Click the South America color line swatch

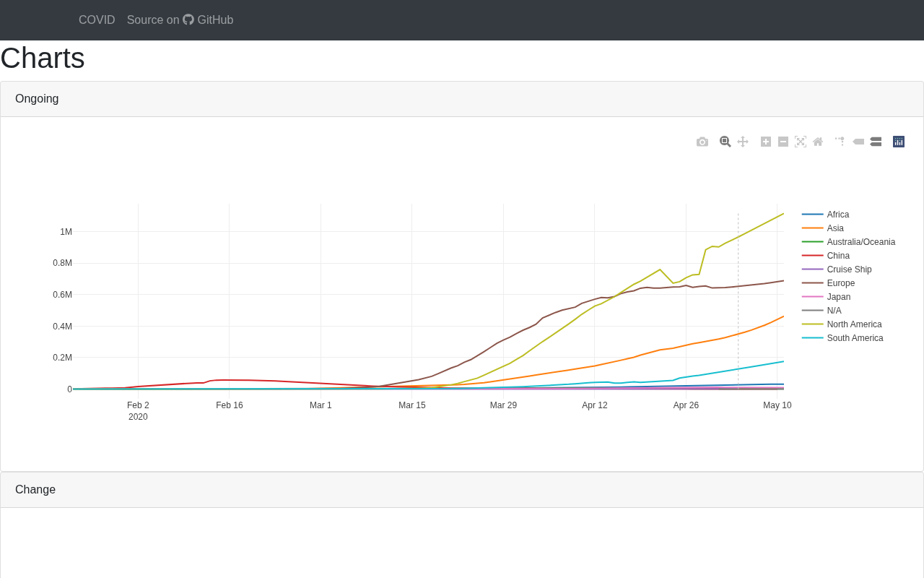coord(812,338)
